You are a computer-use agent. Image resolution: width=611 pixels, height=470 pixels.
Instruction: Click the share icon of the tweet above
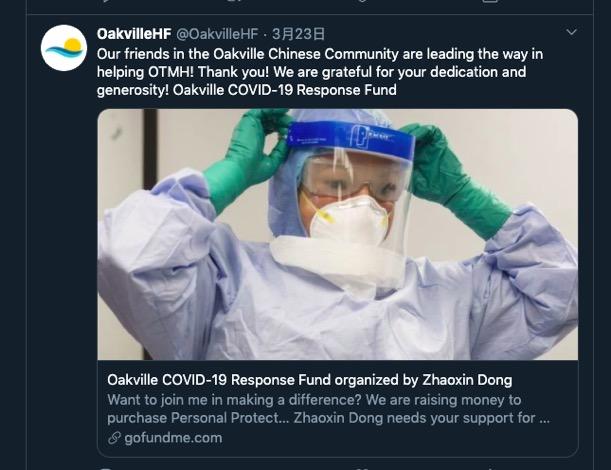point(491,1)
